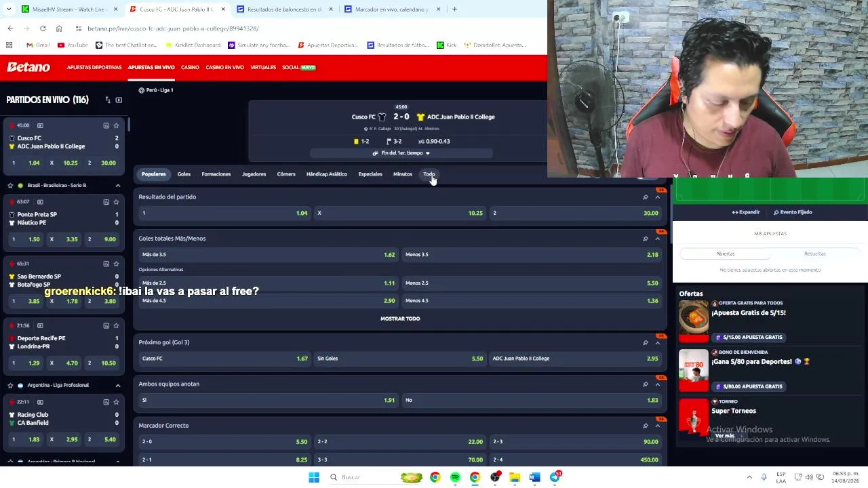Select Más de 3.5 goals at 1.62
Screen dimensions: 868x488
tap(268, 255)
